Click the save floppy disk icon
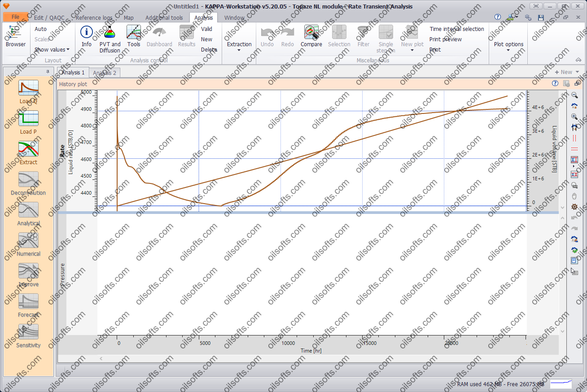Image resolution: width=587 pixels, height=392 pixels. pyautogui.click(x=541, y=17)
